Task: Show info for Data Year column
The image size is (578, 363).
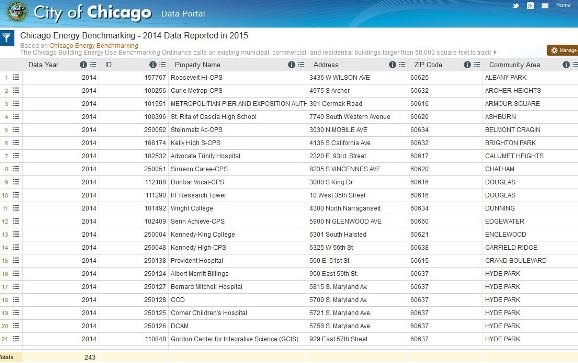Action: coord(83,64)
